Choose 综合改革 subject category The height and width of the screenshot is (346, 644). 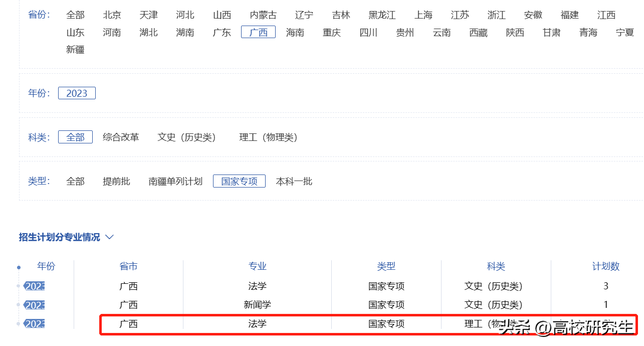pos(121,137)
